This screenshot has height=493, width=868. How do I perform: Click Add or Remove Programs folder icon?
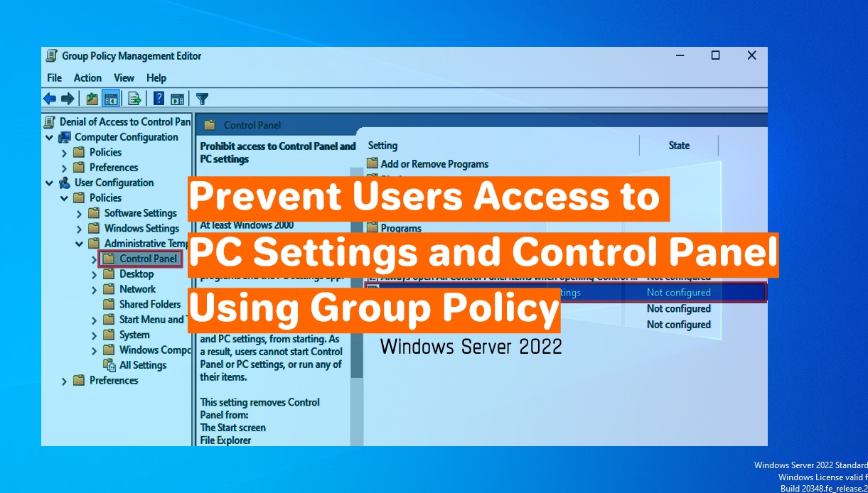373,163
